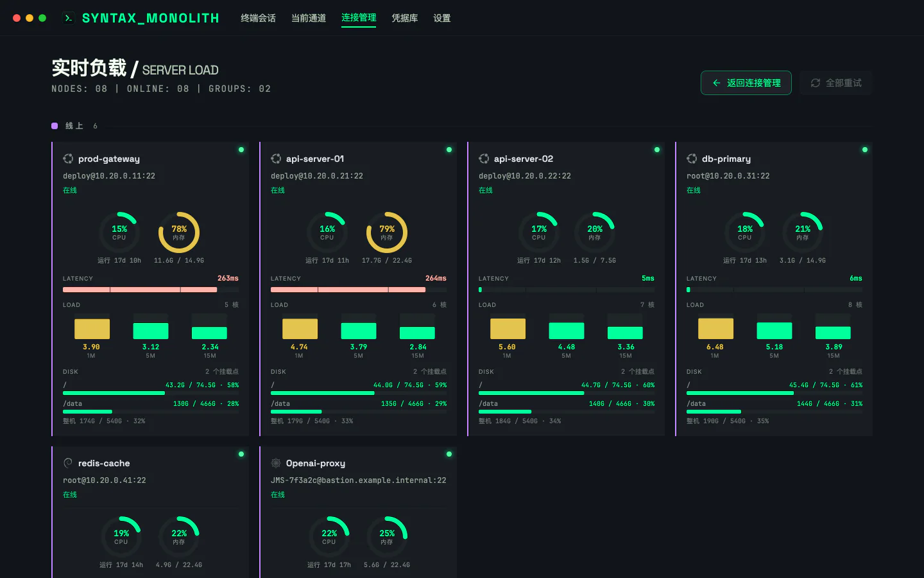The width and height of the screenshot is (924, 578).
Task: Click the Openai-proxy server name
Action: coord(316,463)
